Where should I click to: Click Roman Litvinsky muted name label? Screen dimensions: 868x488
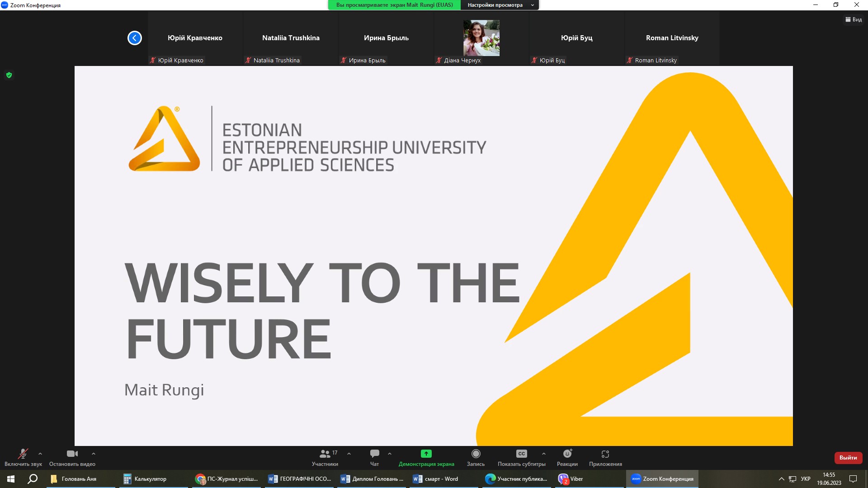652,61
